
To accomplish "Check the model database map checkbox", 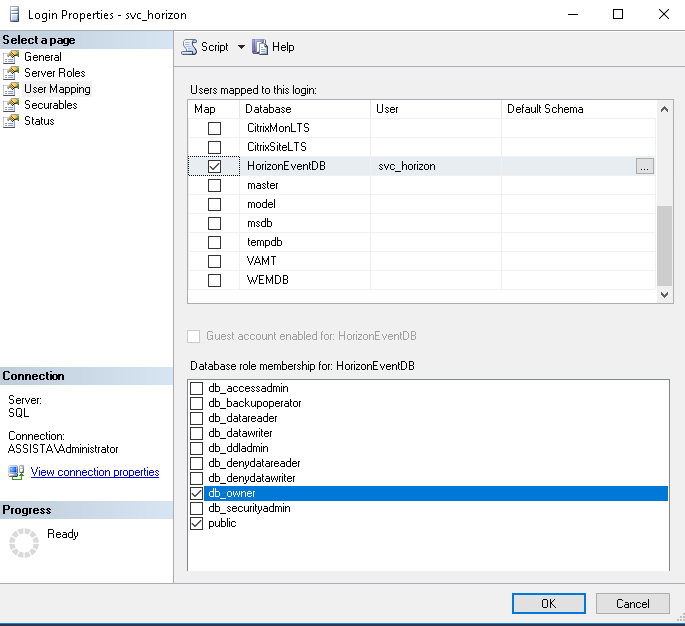I will click(214, 204).
